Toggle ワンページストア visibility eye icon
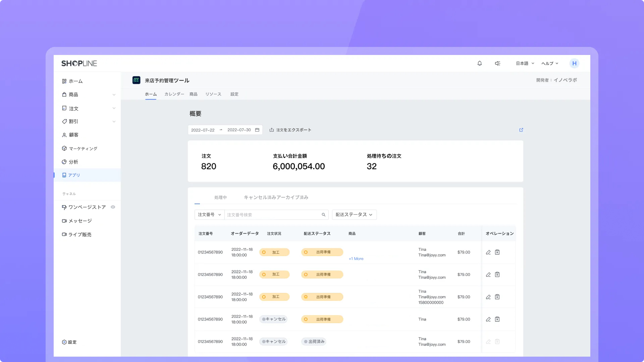 [x=113, y=207]
